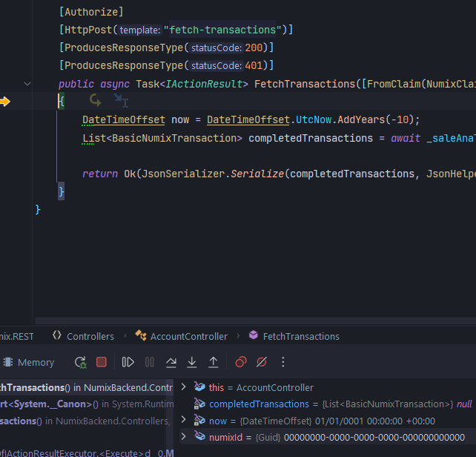Click the 'fetch-transactions' template string
Image resolution: width=476 pixels, height=457 pixels.
click(x=222, y=30)
